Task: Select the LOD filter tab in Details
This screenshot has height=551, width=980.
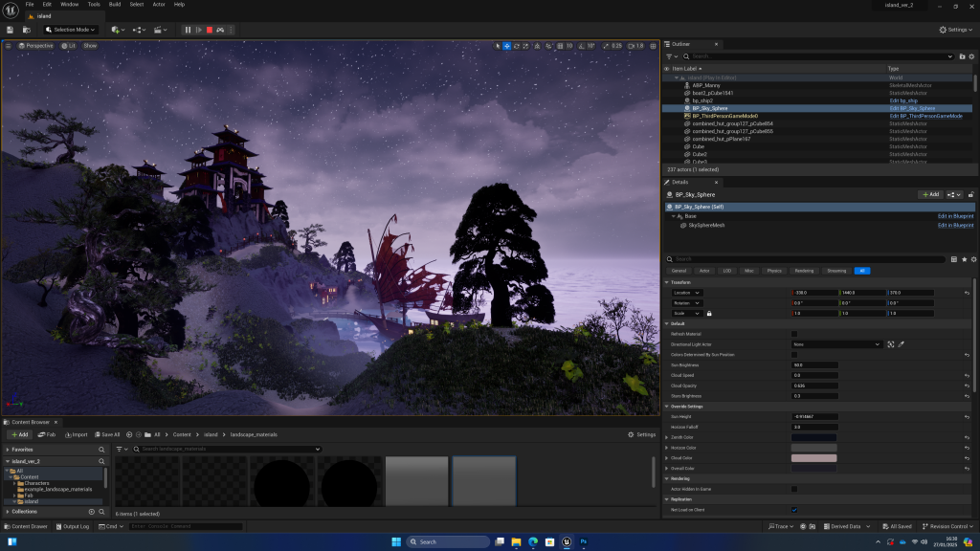Action: [x=727, y=271]
